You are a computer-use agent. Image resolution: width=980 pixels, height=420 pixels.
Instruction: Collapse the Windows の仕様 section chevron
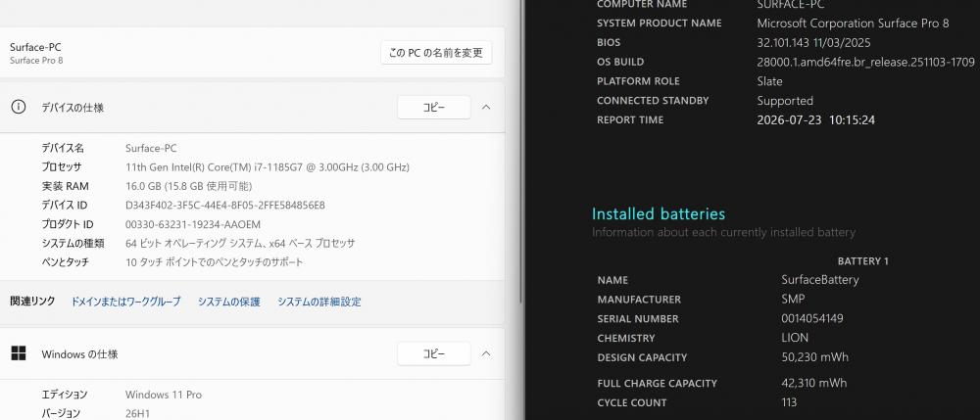486,353
